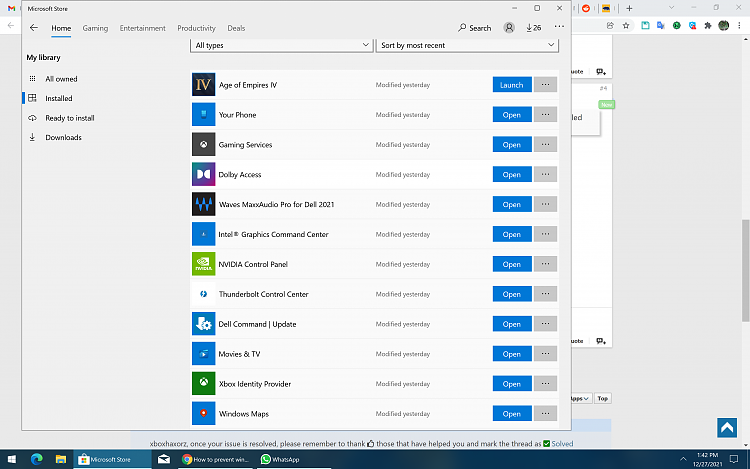The width and height of the screenshot is (750, 469).
Task: Open more options for Movies & TV
Action: tap(545, 354)
